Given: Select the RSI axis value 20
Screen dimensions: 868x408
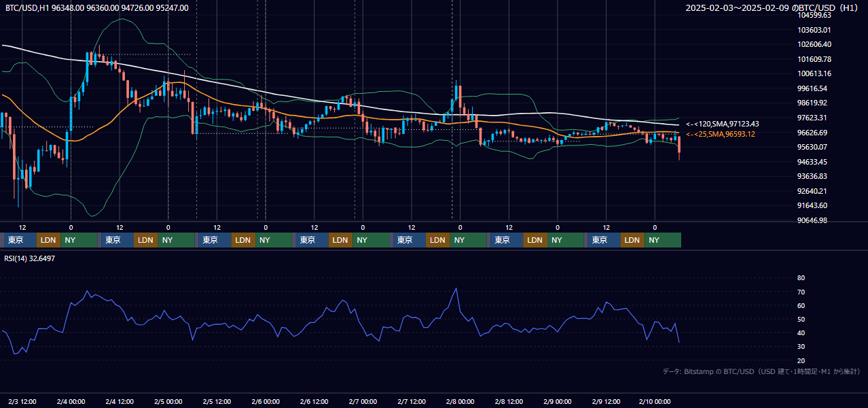Looking at the screenshot, I should point(801,360).
